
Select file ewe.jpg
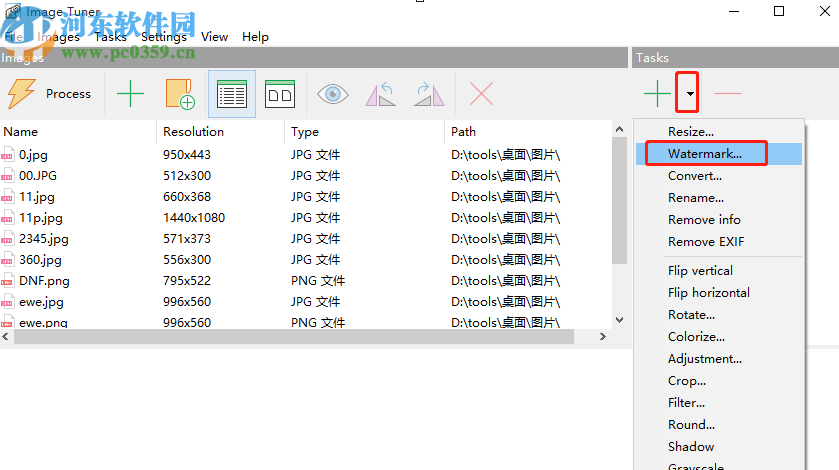coord(41,302)
